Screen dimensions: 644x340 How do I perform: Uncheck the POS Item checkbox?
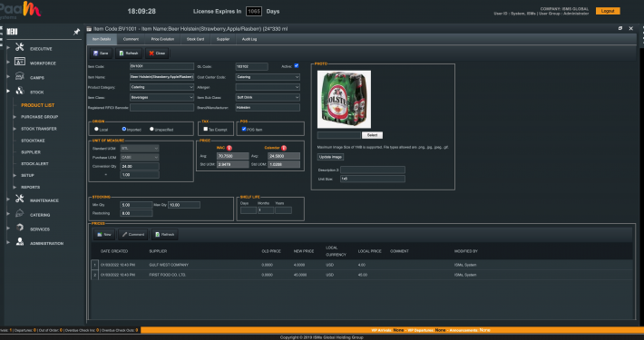244,129
